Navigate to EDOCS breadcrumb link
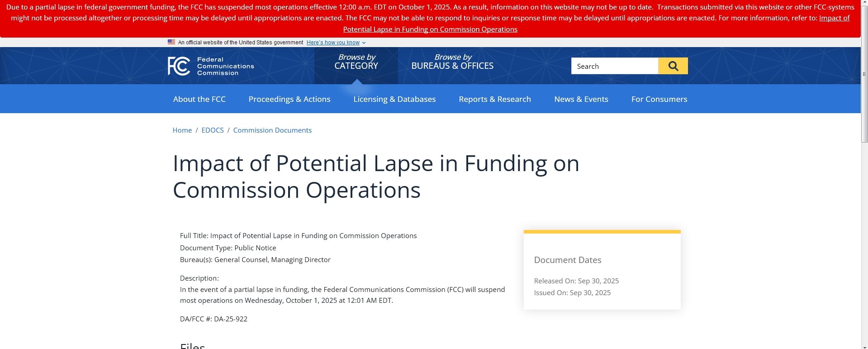Image resolution: width=868 pixels, height=349 pixels. point(213,130)
